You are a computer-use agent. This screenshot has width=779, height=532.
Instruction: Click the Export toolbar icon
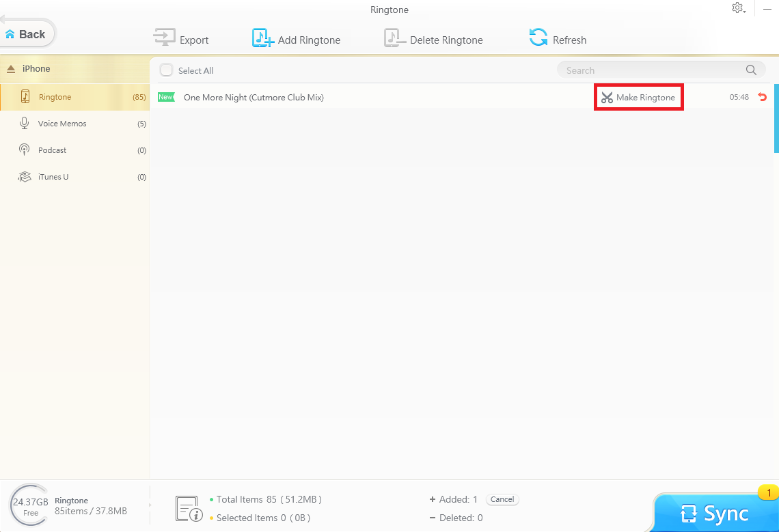[165, 38]
